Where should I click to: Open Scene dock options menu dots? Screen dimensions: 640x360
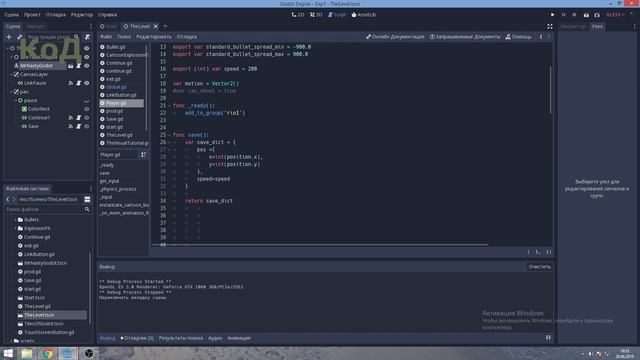[x=91, y=26]
